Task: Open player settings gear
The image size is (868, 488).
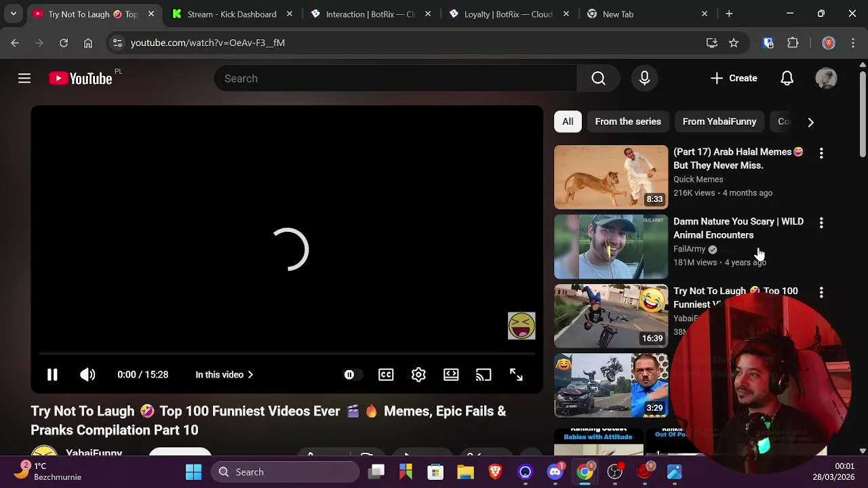Action: click(418, 375)
